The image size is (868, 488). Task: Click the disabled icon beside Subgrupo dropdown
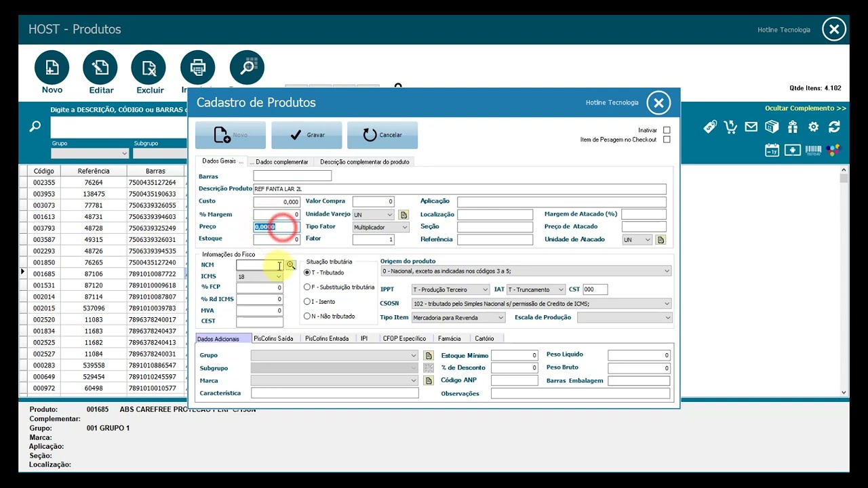(x=429, y=368)
